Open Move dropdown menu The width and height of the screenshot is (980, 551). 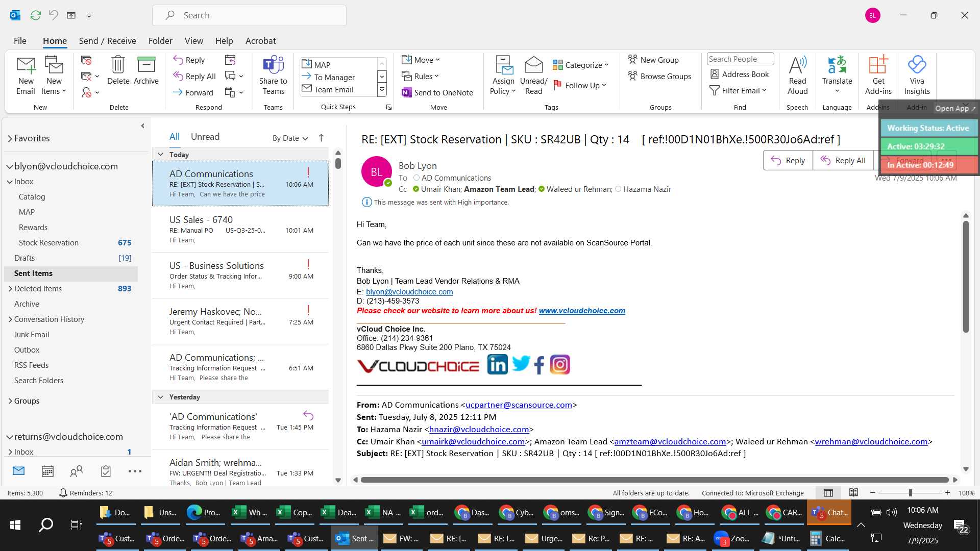coord(421,60)
